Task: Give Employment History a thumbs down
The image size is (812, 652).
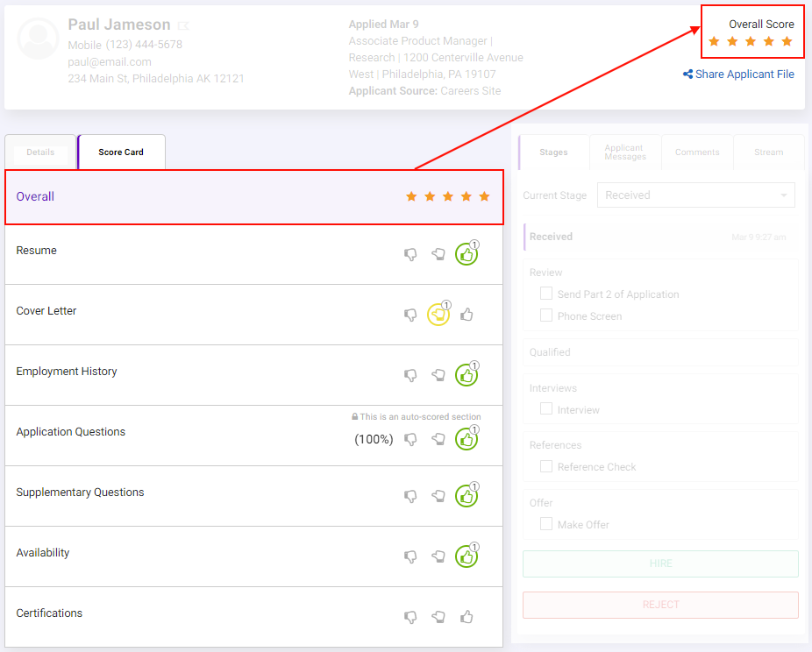Action: tap(410, 376)
